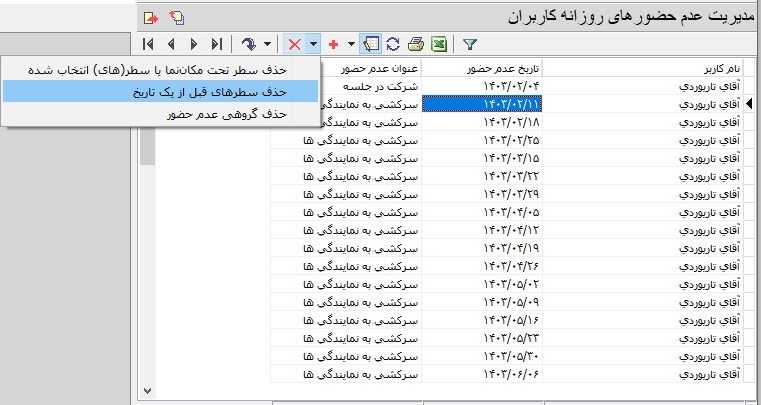Export the list with the Excel icon
This screenshot has height=405, width=761.
click(x=437, y=44)
